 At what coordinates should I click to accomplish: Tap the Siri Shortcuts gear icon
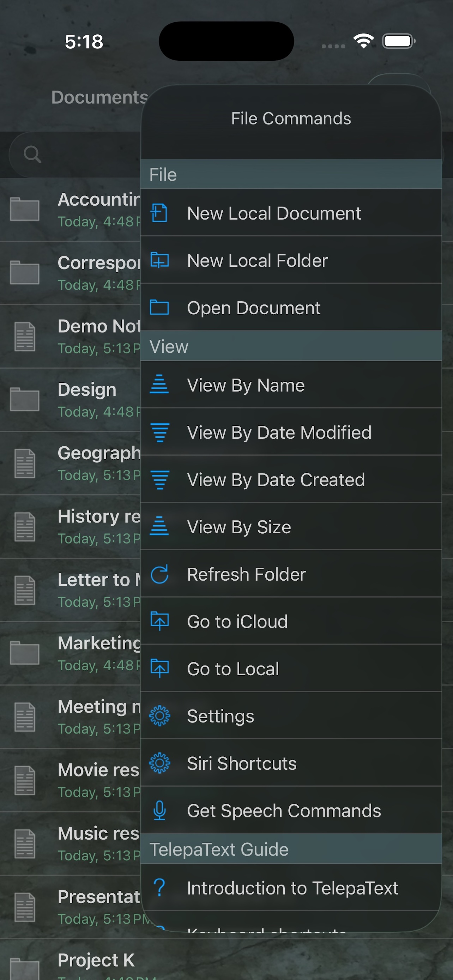(159, 763)
